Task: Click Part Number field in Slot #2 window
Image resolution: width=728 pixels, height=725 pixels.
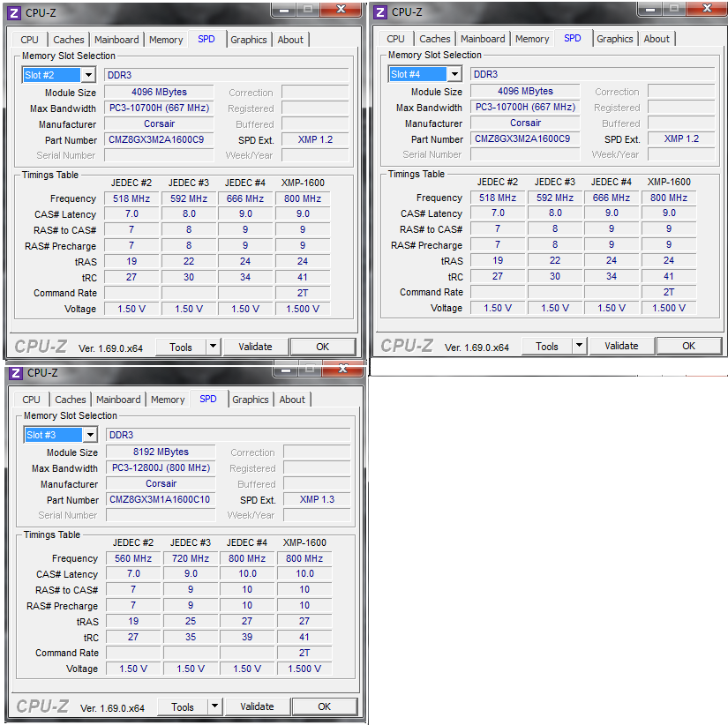Action: click(159, 139)
